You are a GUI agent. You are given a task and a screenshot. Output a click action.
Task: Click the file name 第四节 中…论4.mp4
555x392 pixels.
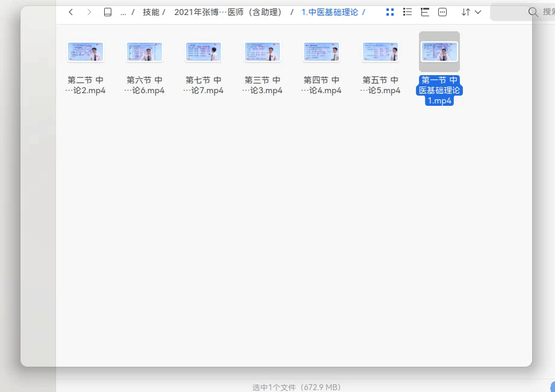(321, 85)
